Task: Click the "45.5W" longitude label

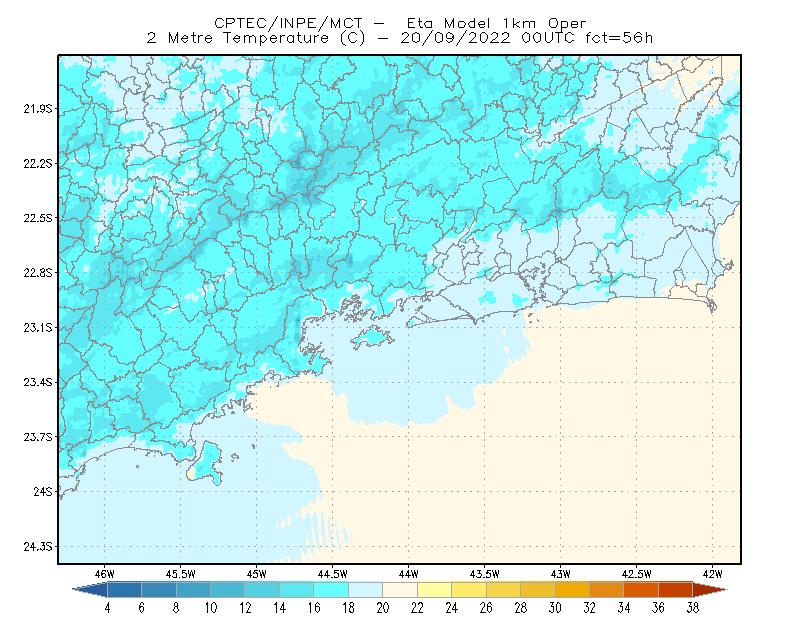Action: coord(181,574)
